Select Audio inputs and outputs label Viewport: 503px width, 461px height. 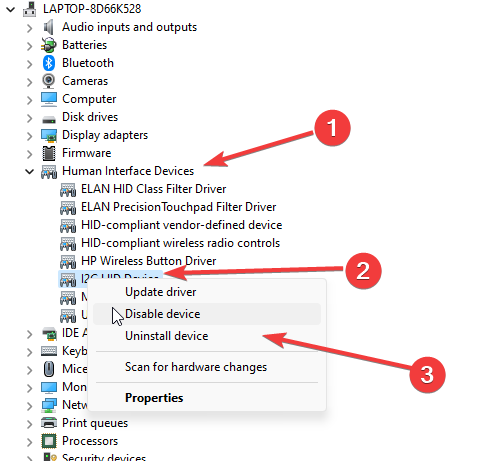tap(129, 27)
